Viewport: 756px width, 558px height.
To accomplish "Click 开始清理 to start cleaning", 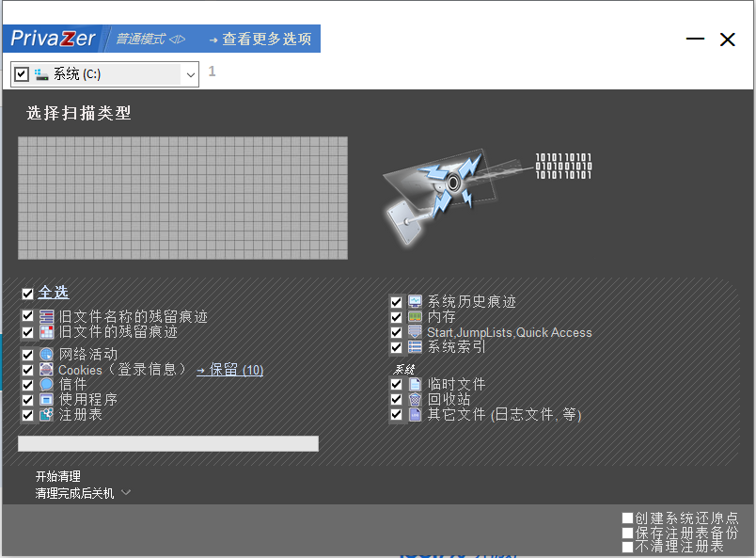I will (x=58, y=476).
